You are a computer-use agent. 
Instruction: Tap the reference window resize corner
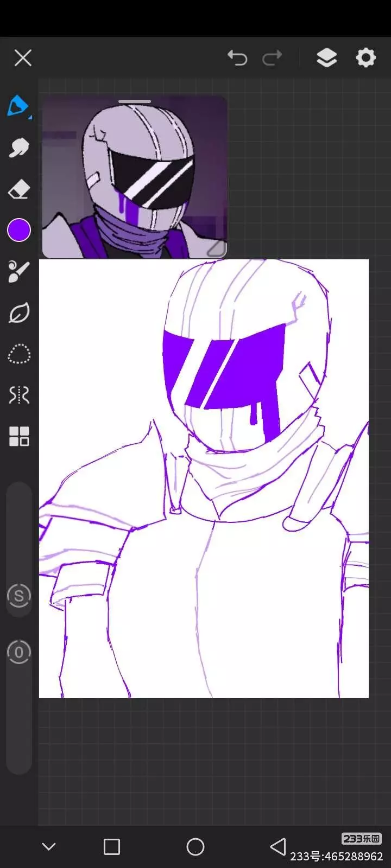(x=217, y=248)
